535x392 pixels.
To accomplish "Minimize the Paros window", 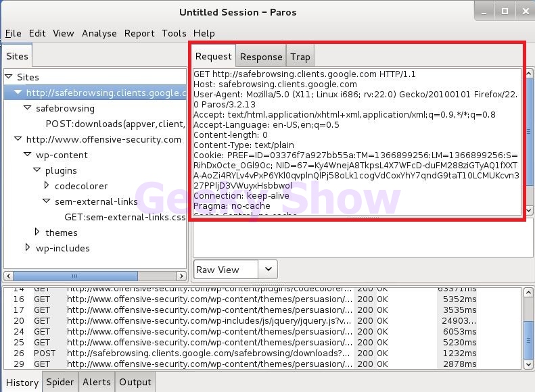I will [x=484, y=11].
